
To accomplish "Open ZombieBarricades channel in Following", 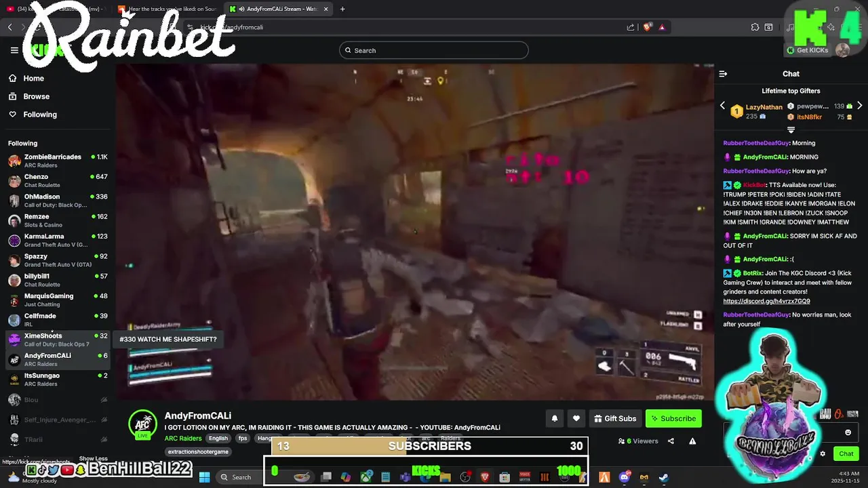I will [x=58, y=161].
